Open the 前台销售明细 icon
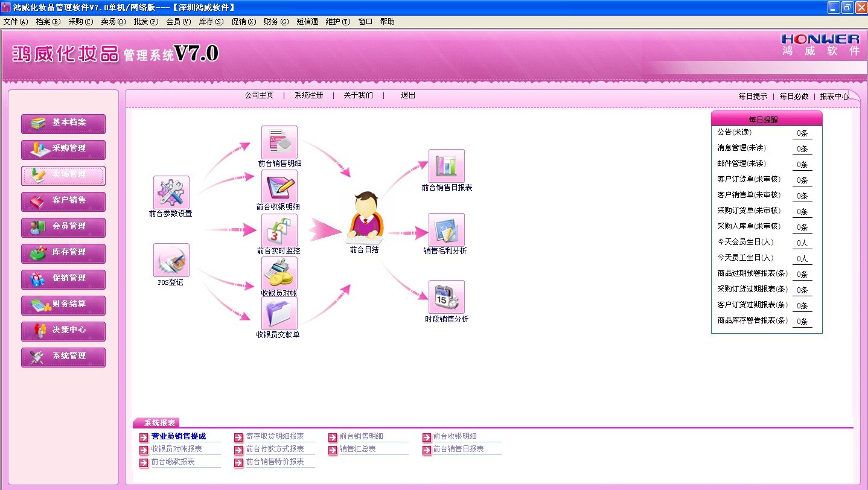Image resolution: width=868 pixels, height=490 pixels. pyautogui.click(x=279, y=142)
